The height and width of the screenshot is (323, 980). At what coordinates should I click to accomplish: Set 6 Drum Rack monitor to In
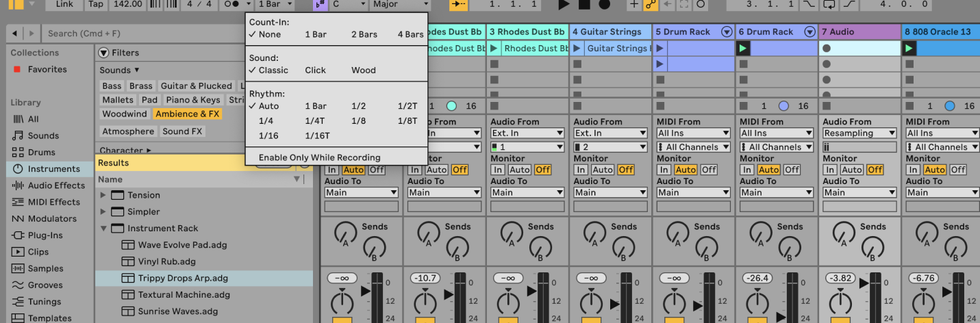(747, 170)
